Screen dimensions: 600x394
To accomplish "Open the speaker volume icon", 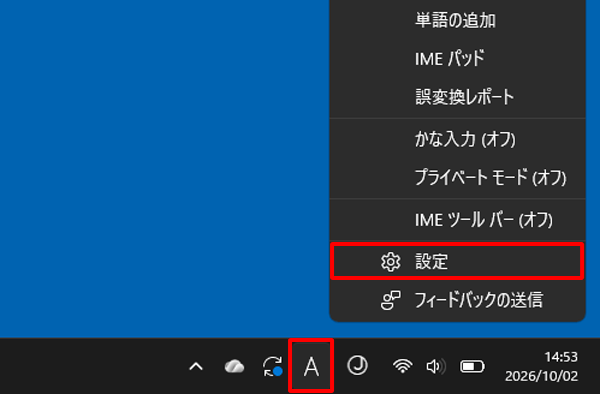I will 436,366.
